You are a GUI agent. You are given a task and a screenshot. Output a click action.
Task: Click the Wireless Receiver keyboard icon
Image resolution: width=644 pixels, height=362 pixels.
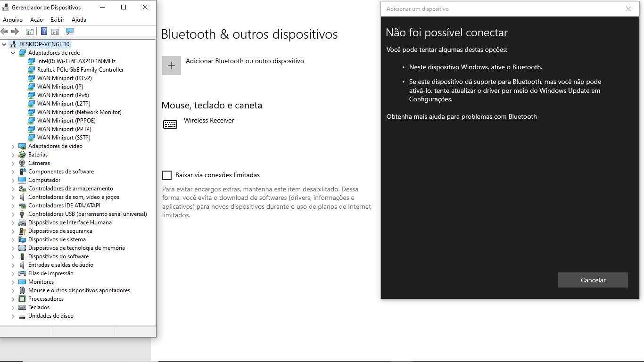(170, 124)
